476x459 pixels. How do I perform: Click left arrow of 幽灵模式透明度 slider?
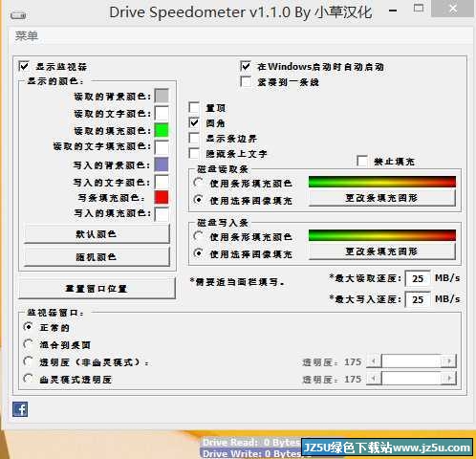[x=374, y=379]
